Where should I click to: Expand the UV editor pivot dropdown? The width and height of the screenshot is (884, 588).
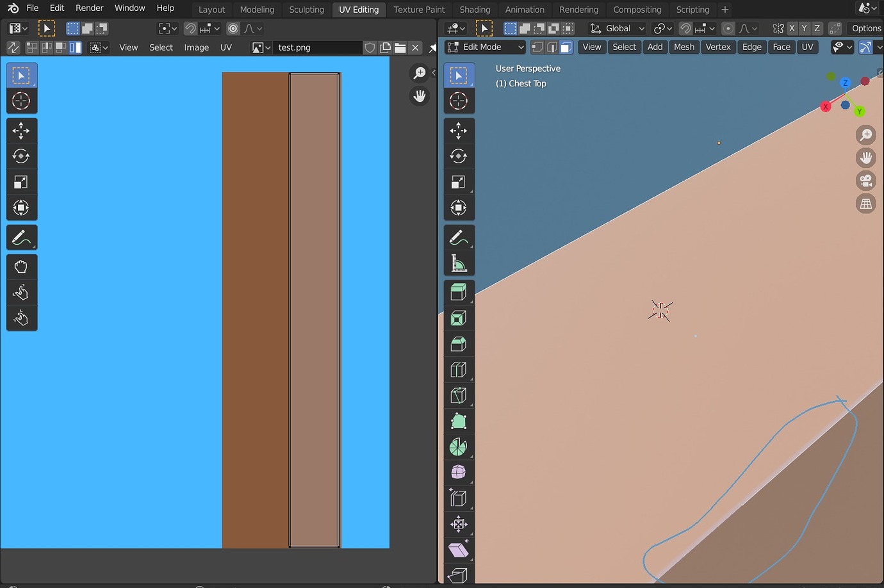pos(168,28)
